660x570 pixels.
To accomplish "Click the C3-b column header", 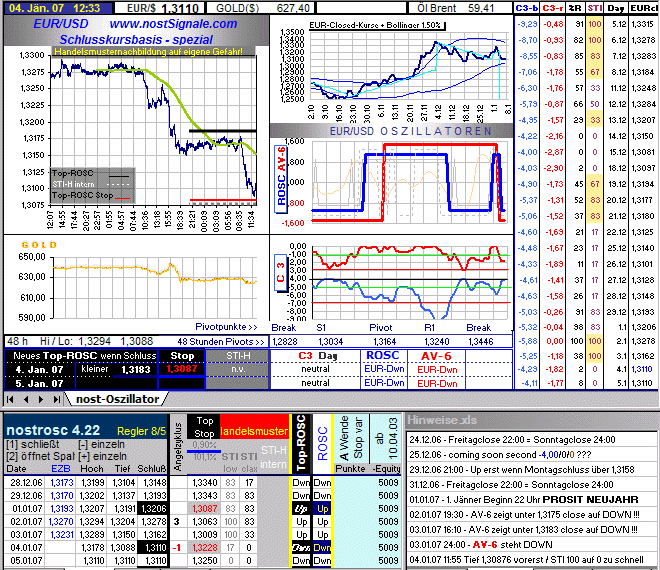I will pyautogui.click(x=527, y=8).
